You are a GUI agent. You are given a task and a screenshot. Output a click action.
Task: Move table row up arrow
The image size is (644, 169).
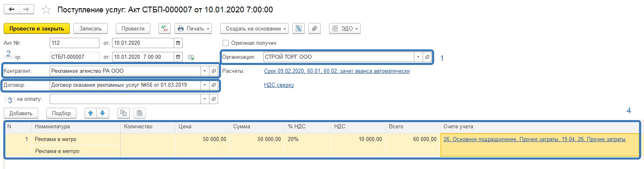coord(91,113)
